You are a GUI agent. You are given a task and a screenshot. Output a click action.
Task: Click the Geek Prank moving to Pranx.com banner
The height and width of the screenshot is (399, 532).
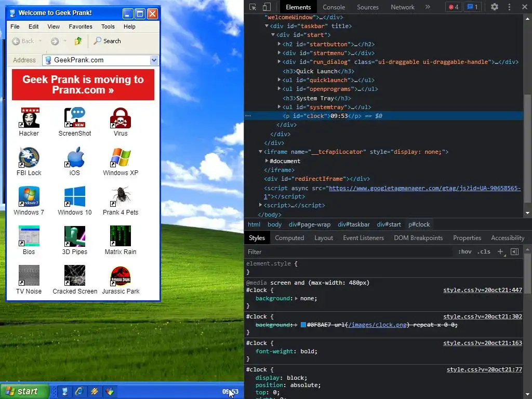tap(83, 85)
